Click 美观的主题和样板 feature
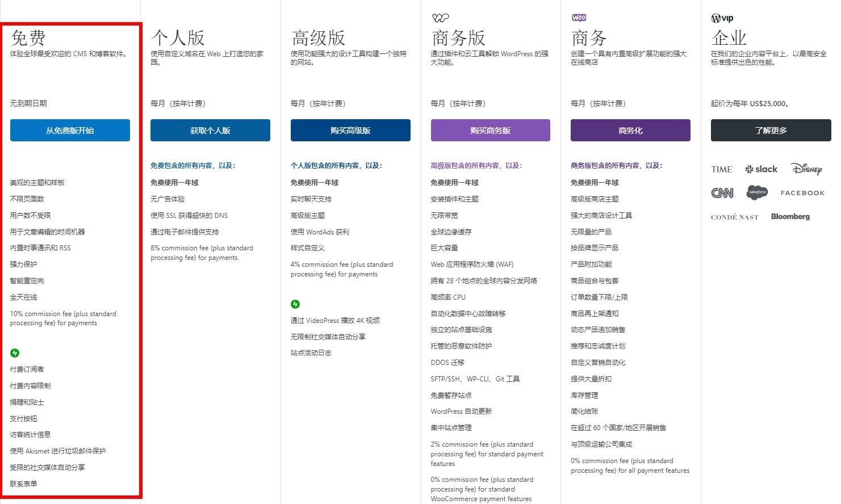The image size is (841, 504). pyautogui.click(x=37, y=183)
